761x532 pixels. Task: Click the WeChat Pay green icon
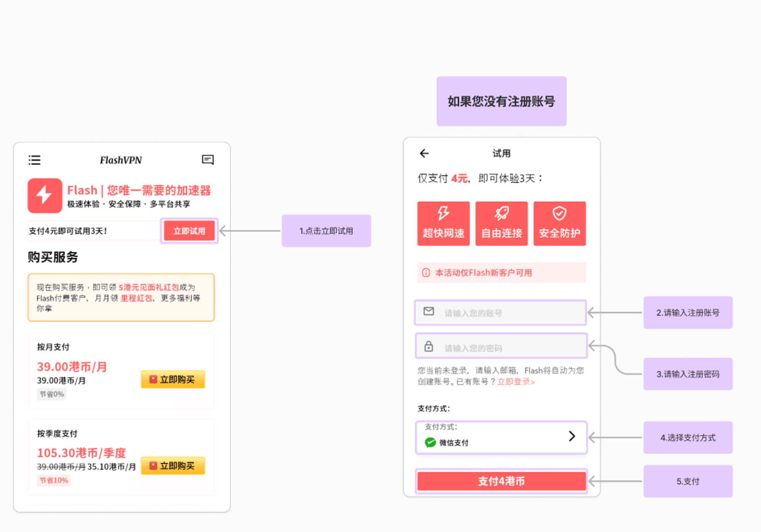click(430, 443)
